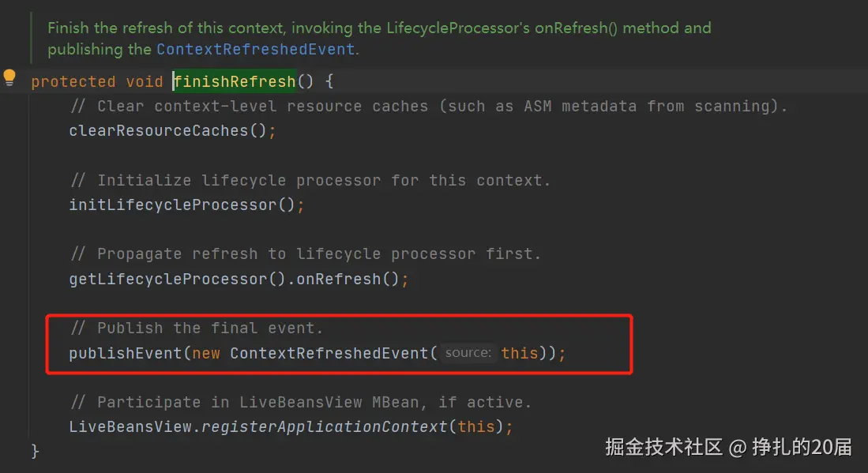Click the 'new' keyword in publishEvent

click(x=206, y=354)
